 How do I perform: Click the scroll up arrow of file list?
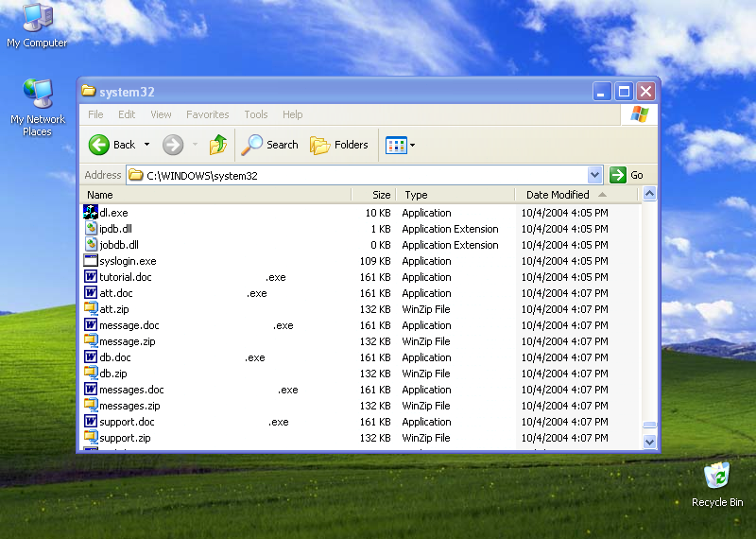click(x=649, y=194)
